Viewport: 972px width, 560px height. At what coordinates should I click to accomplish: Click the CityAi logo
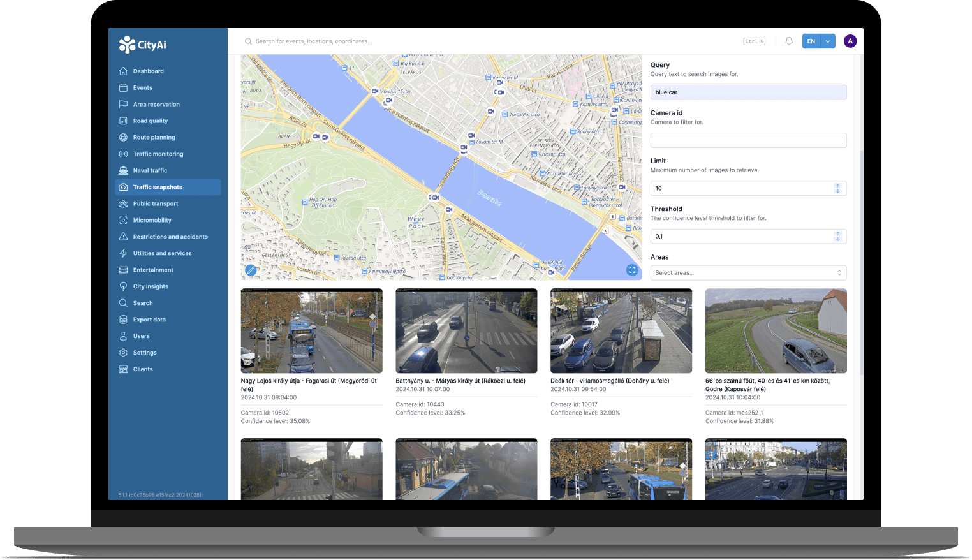[x=143, y=45]
